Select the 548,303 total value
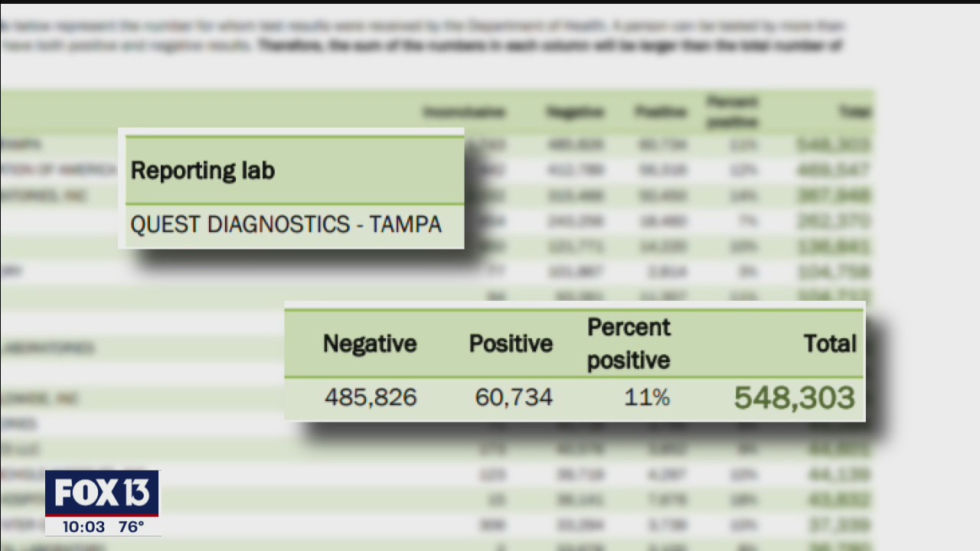Screen dimensions: 980x551 click(794, 397)
